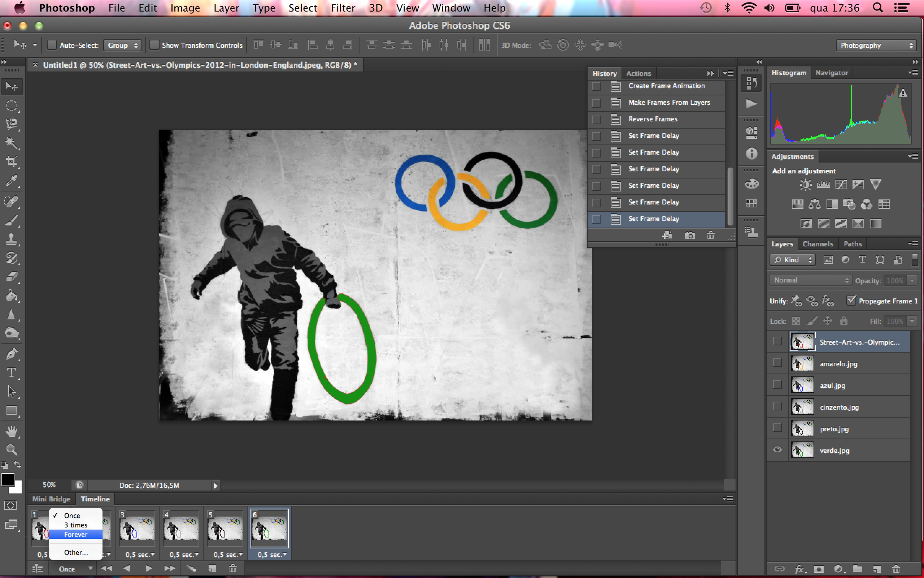Select the Magic Wand tool
The image size is (924, 578).
[12, 143]
